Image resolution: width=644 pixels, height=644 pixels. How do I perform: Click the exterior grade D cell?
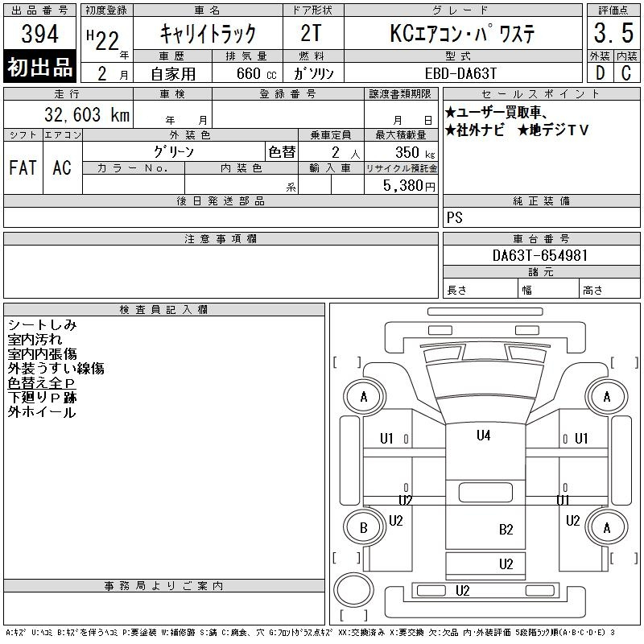click(x=600, y=73)
